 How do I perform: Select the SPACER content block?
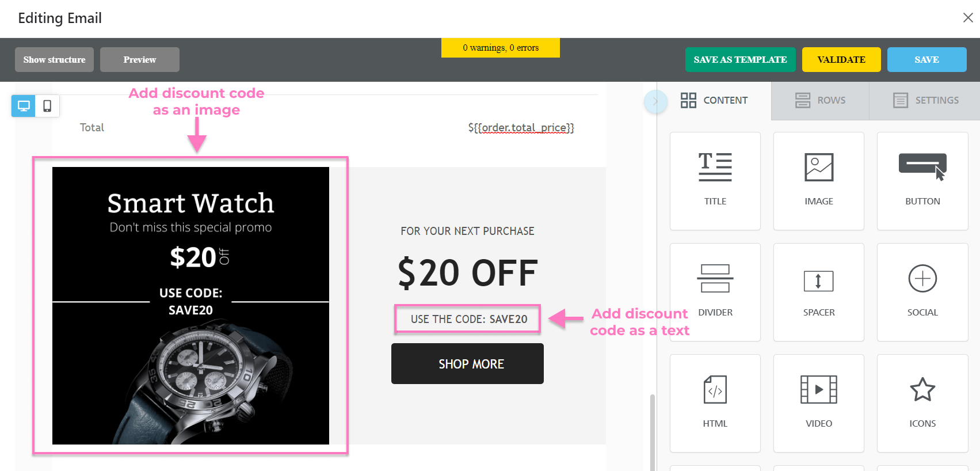[818, 291]
